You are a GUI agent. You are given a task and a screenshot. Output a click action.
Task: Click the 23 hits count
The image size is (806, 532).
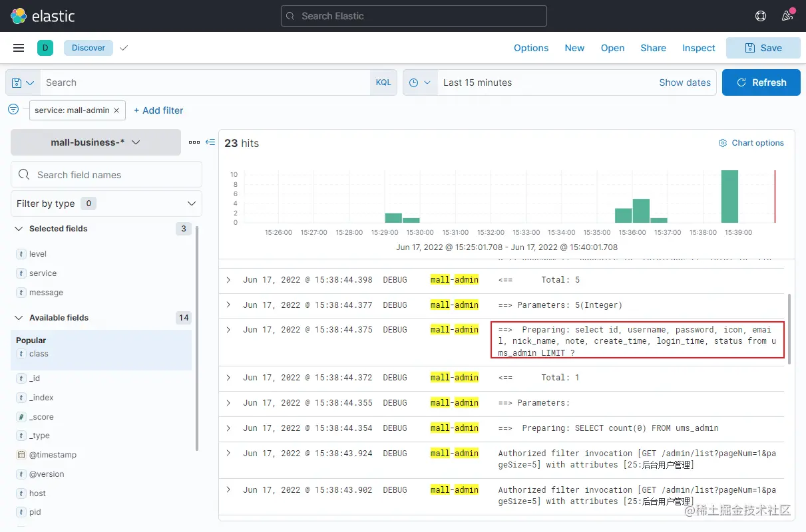242,143
